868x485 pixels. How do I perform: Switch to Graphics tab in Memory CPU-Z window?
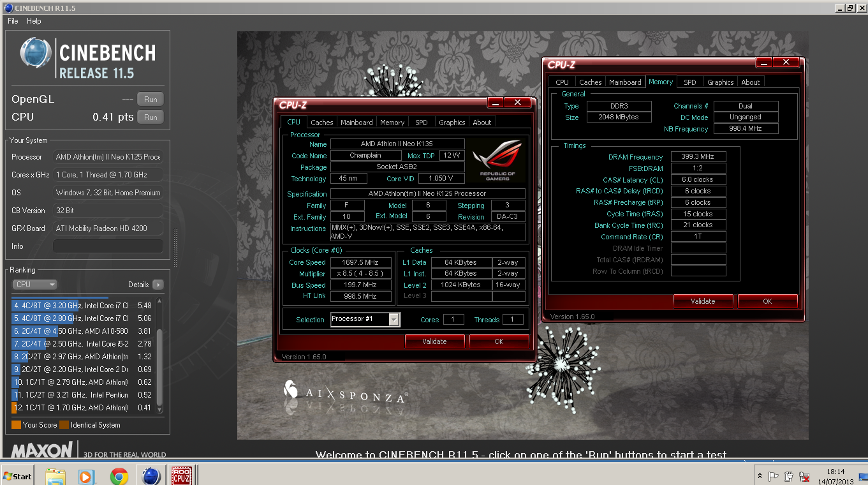(x=721, y=82)
